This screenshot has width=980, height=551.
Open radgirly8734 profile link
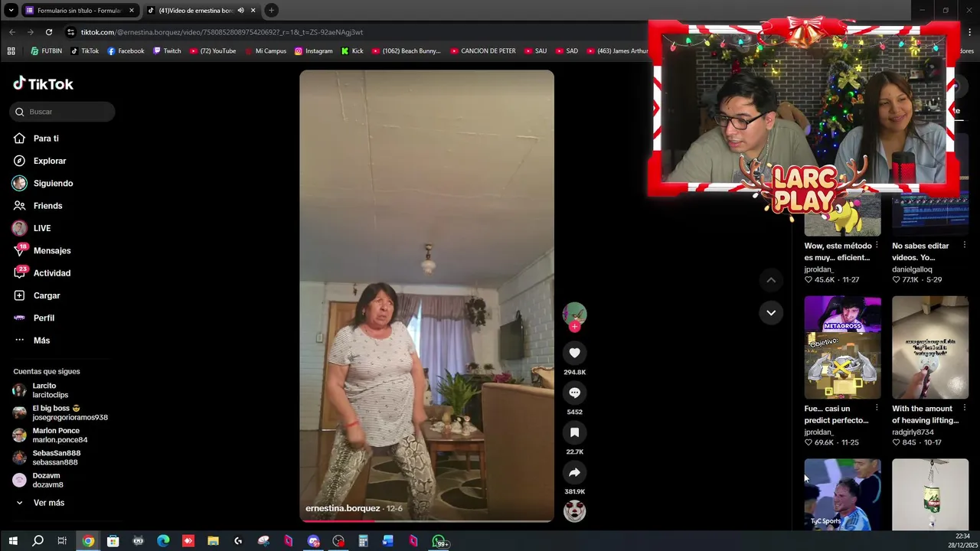click(913, 432)
